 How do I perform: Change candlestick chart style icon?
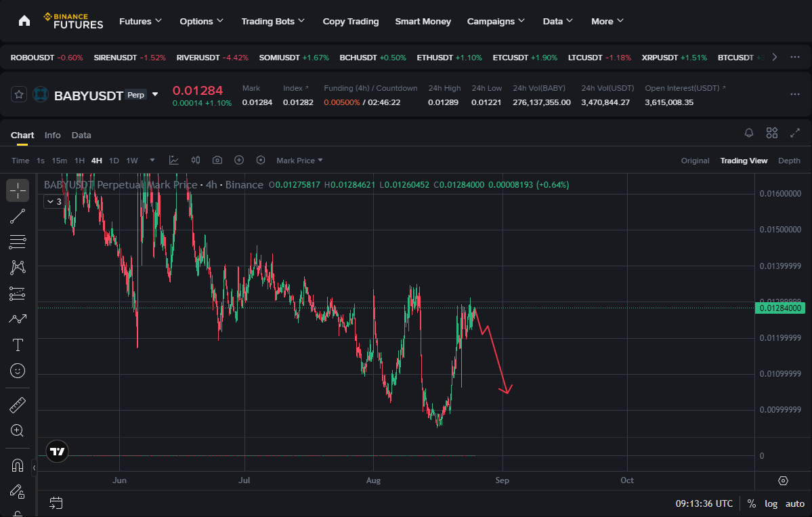[x=196, y=161]
